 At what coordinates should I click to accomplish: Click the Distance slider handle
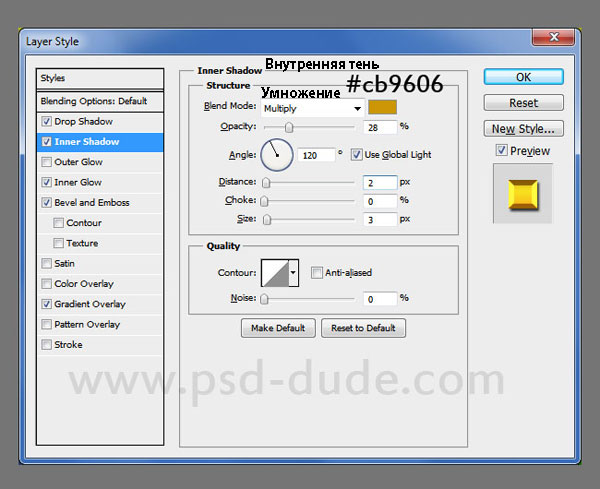(x=266, y=183)
